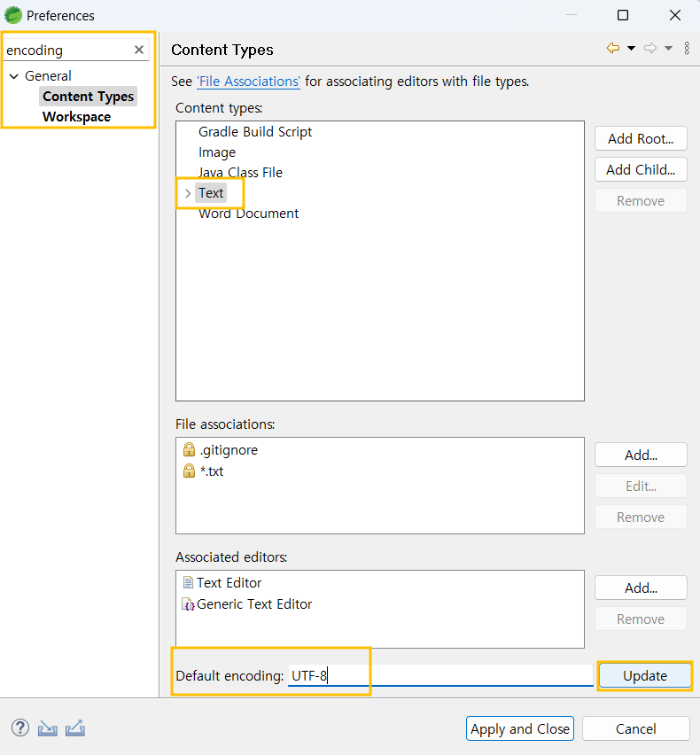This screenshot has height=755, width=700.
Task: Select Content Types in the tree
Action: point(88,97)
